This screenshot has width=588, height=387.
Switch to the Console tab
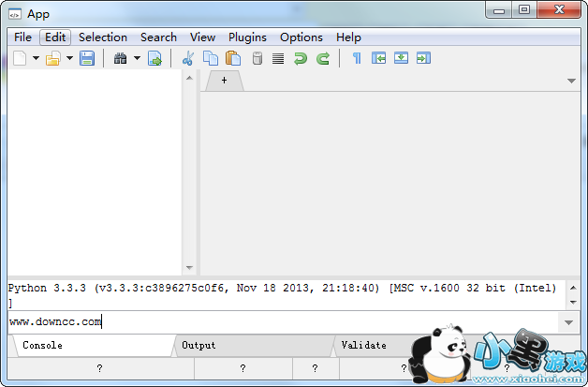93,346
